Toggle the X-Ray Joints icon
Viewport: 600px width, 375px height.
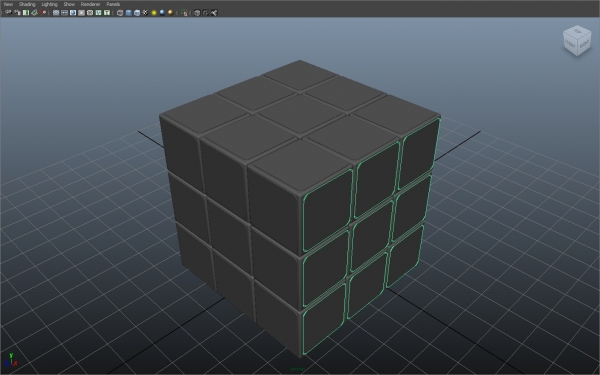click(214, 13)
